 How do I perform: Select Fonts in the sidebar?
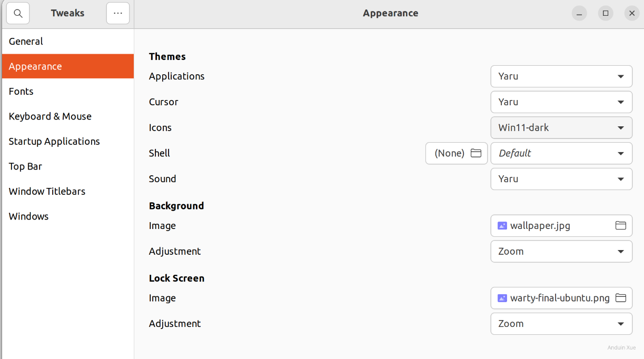(21, 92)
